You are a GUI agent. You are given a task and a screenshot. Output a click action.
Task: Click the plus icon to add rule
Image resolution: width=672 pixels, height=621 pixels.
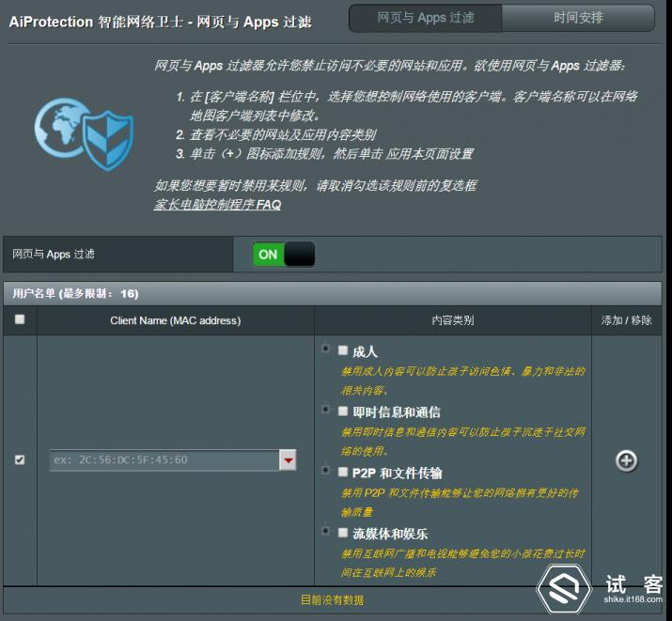point(626,461)
